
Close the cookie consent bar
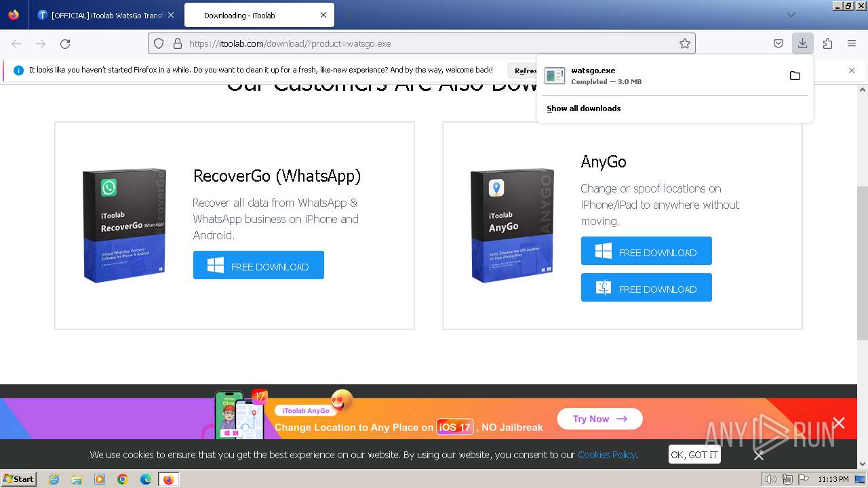point(759,455)
